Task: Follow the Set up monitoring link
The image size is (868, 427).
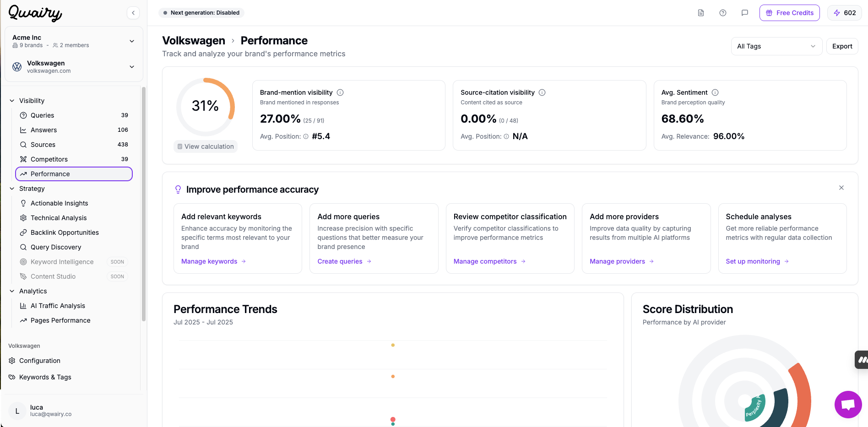Action: coord(757,261)
